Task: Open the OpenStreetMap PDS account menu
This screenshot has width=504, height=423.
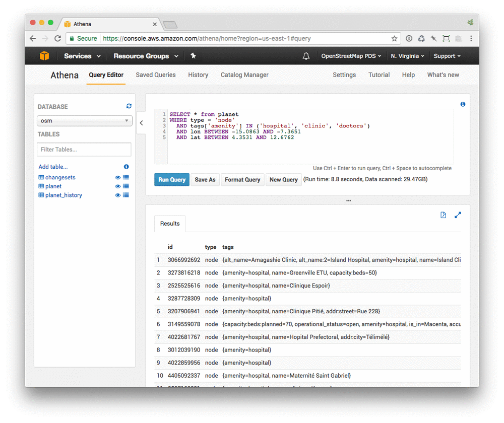Action: point(351,56)
